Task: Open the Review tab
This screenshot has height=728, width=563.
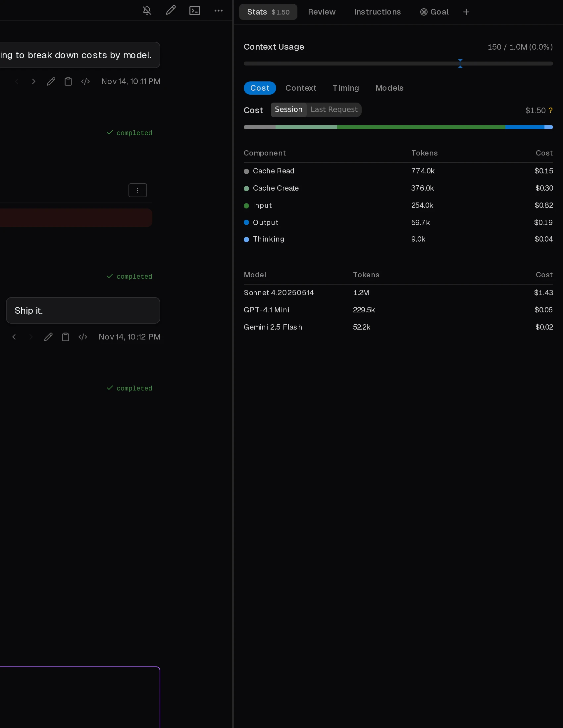Action: (322, 12)
